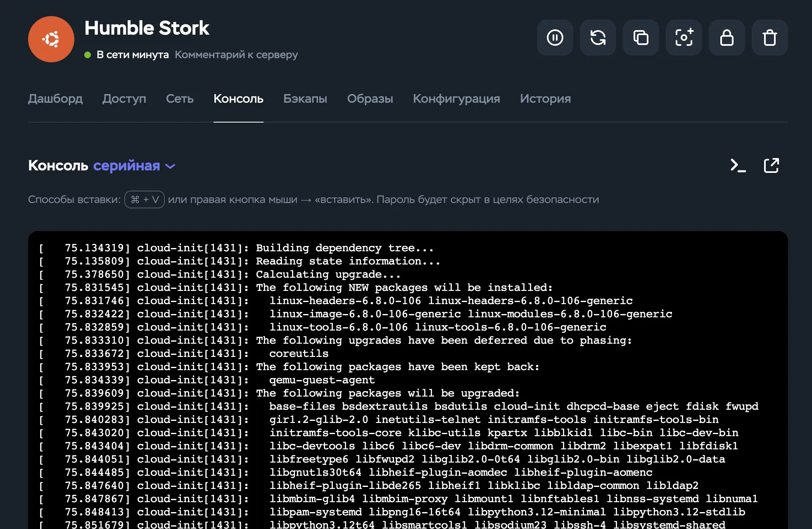The image size is (812, 529).
Task: Click chevron next to серийная
Action: click(170, 166)
